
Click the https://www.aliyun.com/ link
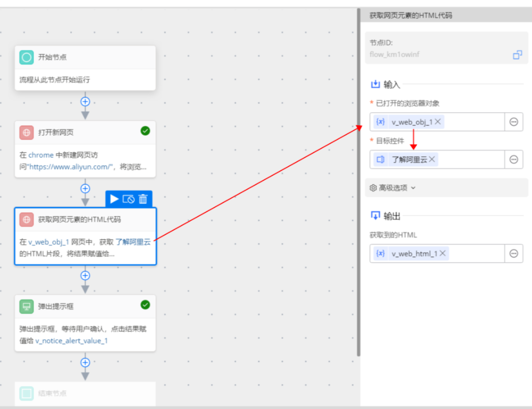click(70, 167)
